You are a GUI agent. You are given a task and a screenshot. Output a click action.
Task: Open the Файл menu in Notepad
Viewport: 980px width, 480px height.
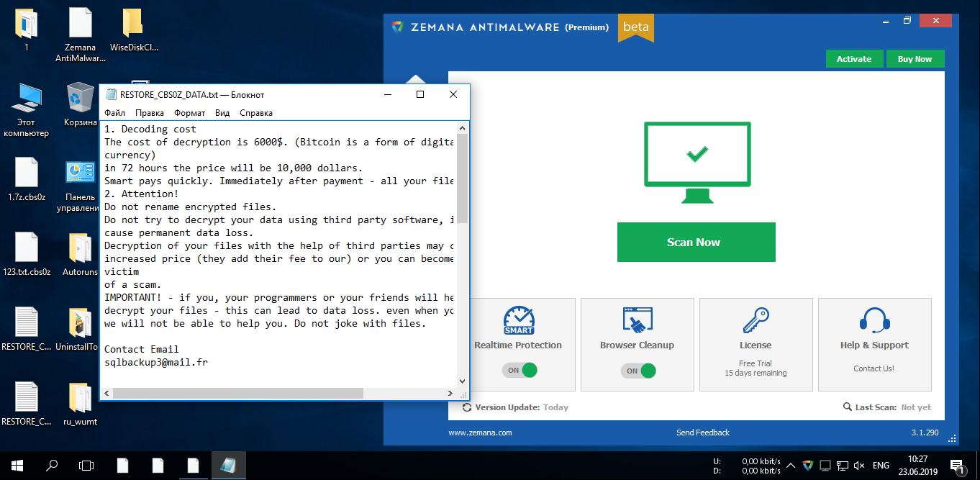[x=114, y=113]
